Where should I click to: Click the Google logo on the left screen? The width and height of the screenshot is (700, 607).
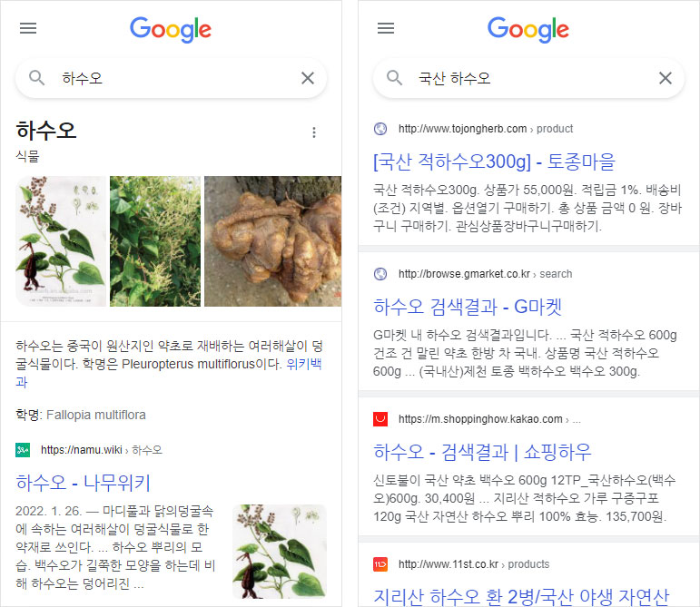tap(171, 29)
